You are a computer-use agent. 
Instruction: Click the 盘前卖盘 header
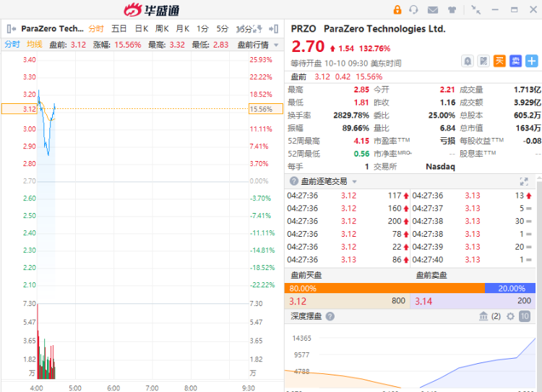(431, 275)
